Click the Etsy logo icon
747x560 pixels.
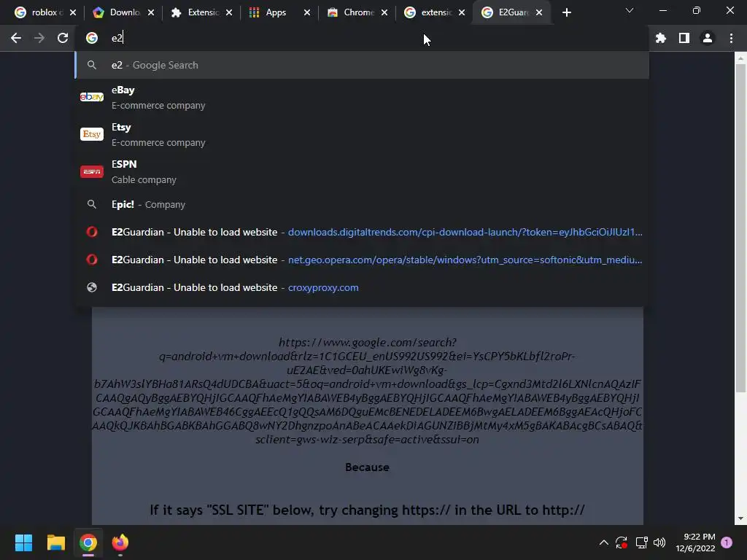(x=91, y=134)
